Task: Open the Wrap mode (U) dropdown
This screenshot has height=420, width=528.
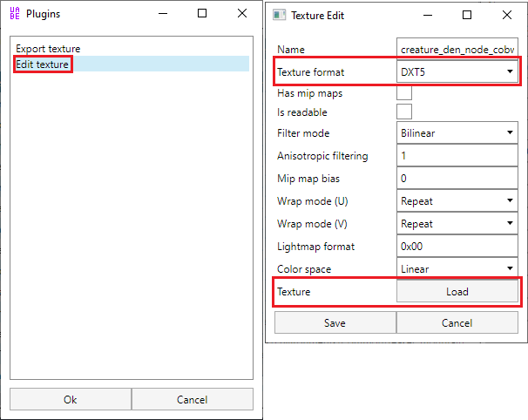Action: [457, 201]
